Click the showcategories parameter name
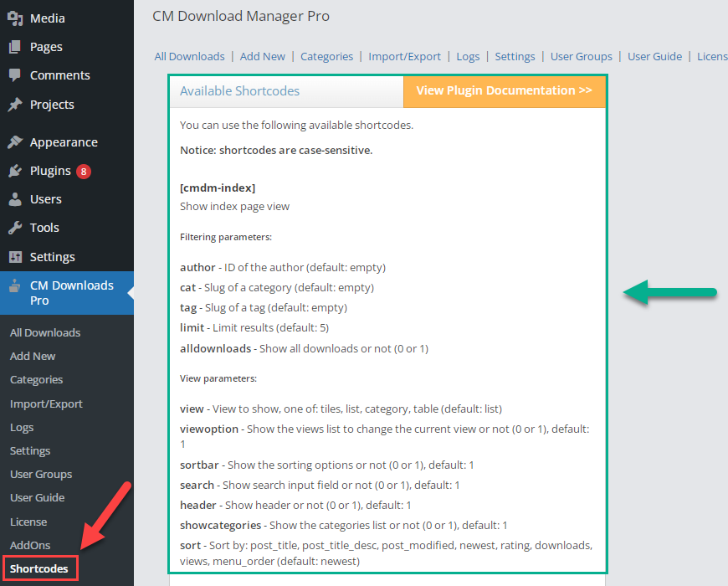 [x=221, y=525]
